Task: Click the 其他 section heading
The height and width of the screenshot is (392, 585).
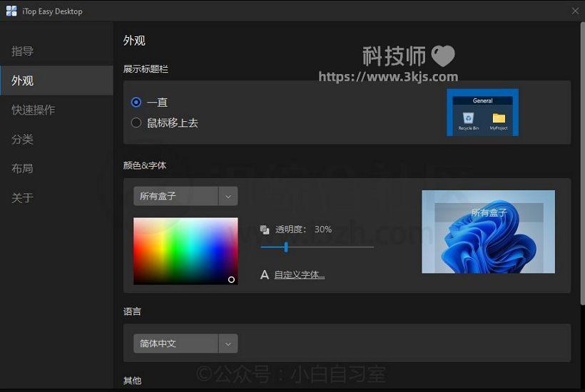Action: coord(133,381)
